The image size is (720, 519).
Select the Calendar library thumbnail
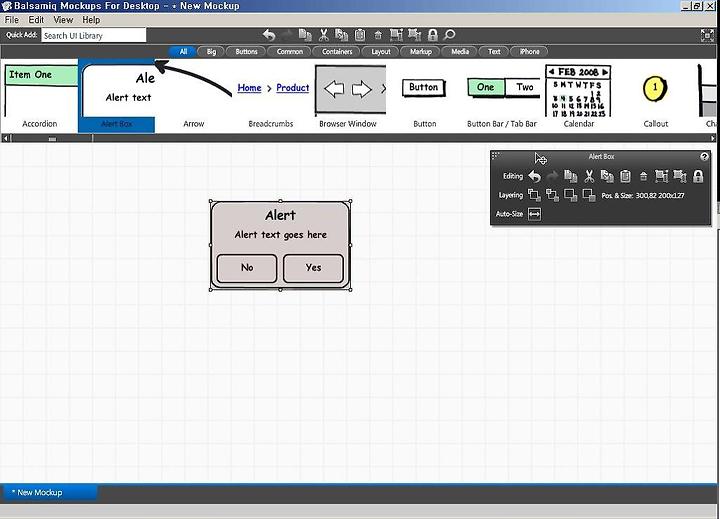579,96
